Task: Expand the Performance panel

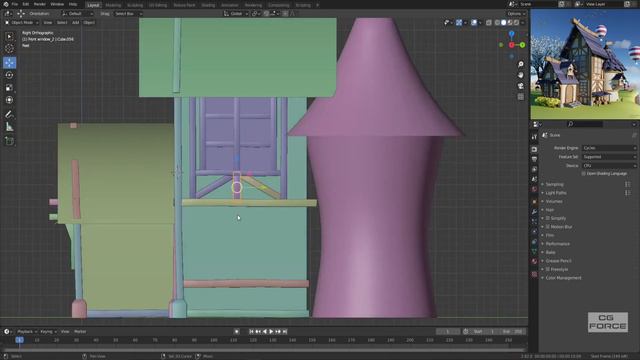Action: (557, 244)
